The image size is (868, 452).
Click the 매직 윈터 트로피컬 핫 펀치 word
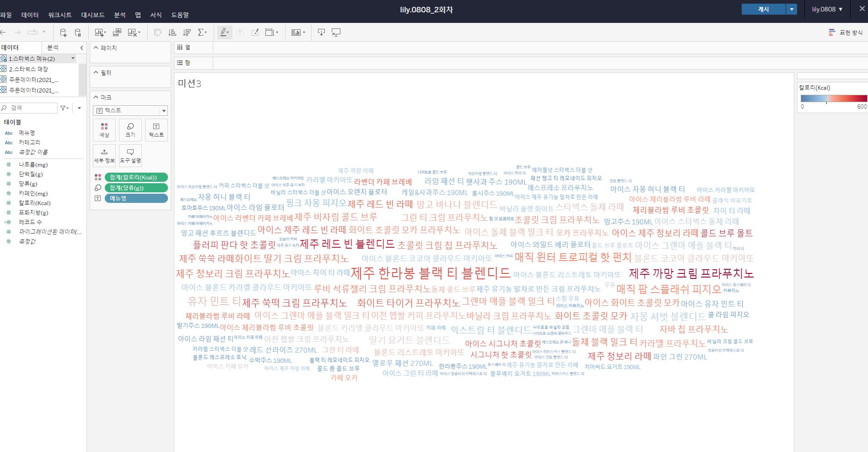573,257
